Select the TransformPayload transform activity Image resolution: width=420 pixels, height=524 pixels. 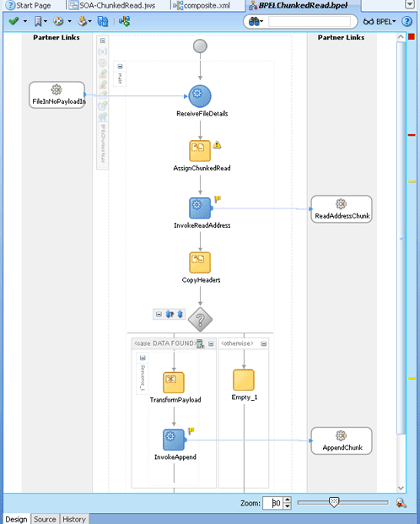(174, 382)
